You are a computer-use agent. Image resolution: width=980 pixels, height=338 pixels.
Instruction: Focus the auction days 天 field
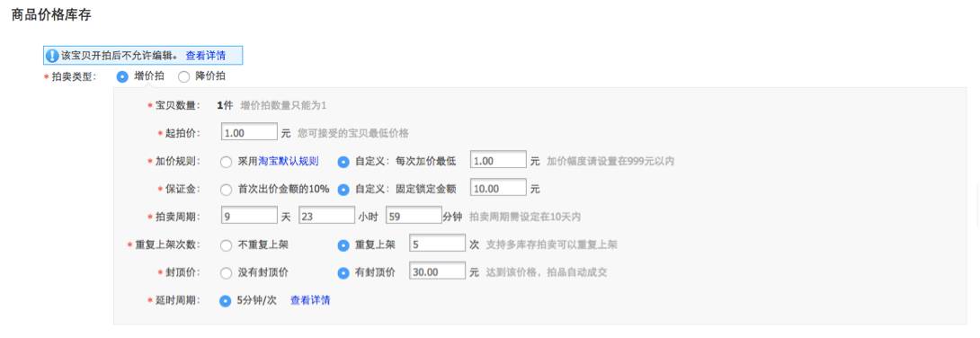tap(249, 216)
